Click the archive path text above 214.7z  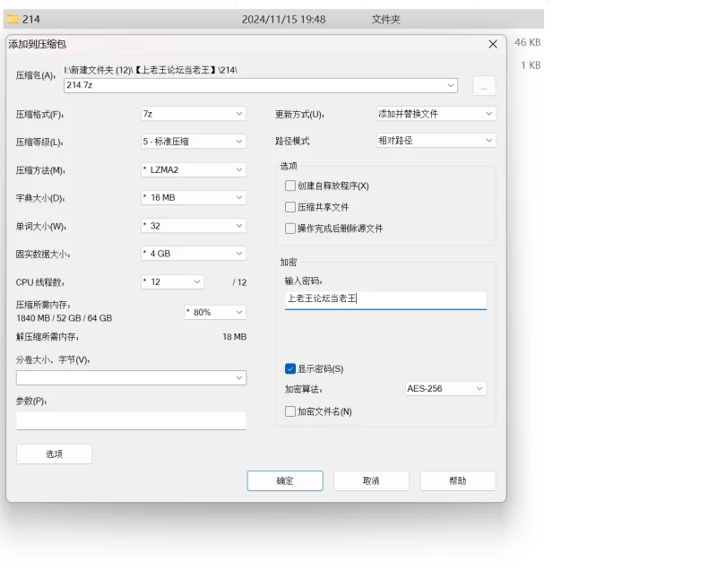coord(151,71)
